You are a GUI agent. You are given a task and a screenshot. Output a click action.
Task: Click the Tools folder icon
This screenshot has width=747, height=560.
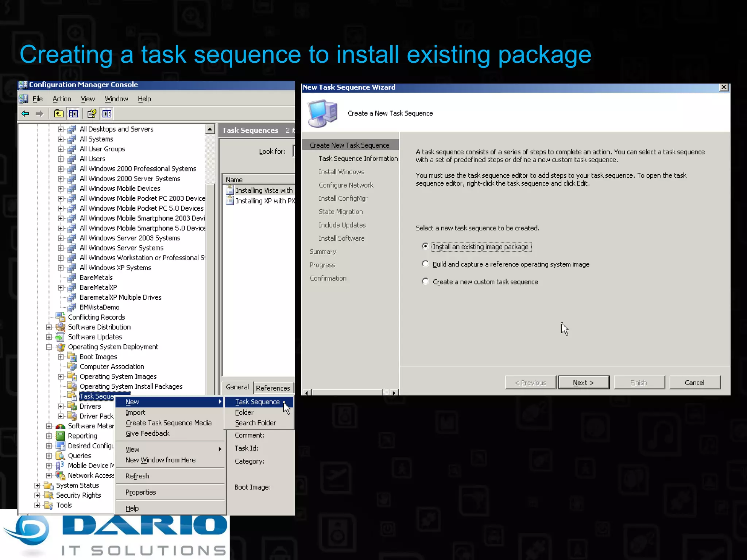pos(49,505)
